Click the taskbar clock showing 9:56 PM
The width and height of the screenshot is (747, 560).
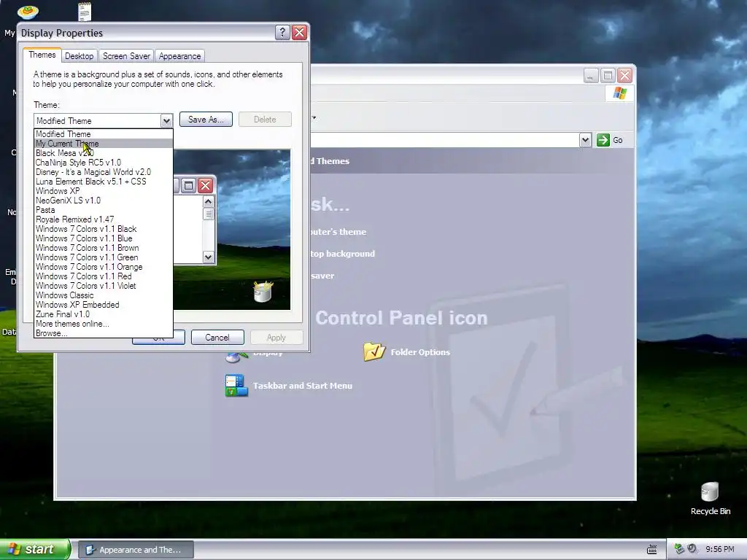point(720,550)
